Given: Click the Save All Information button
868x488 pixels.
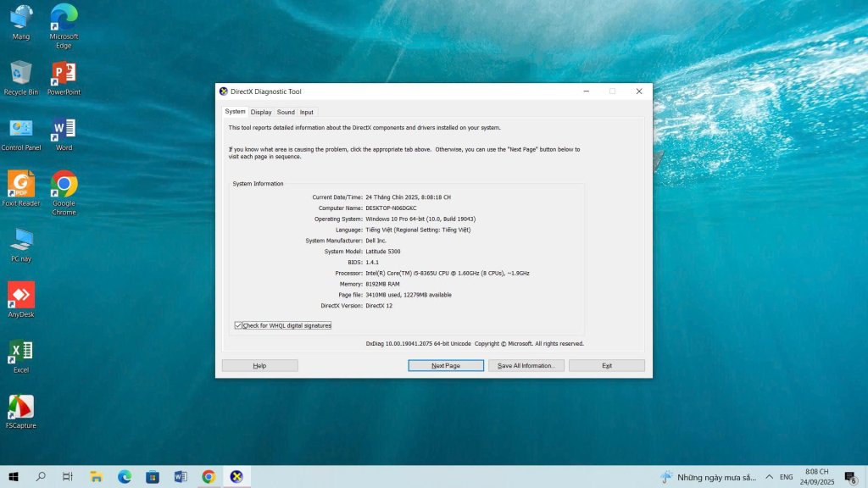Looking at the screenshot, I should point(526,366).
